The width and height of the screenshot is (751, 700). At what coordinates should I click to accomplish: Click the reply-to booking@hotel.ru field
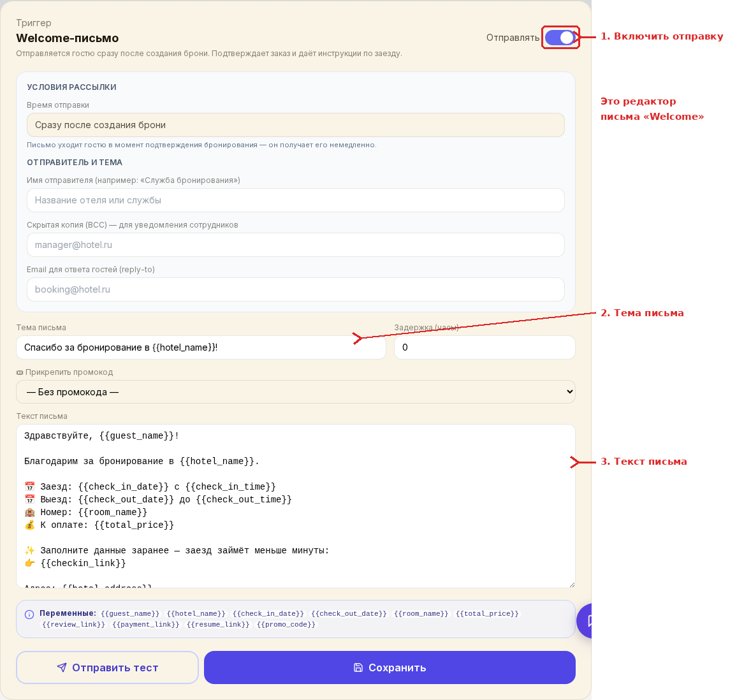296,289
